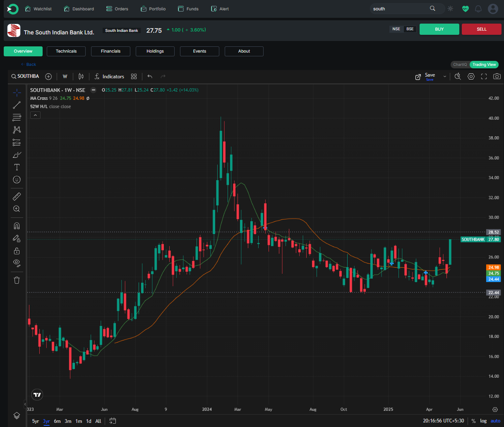Screen dimensions: 504x427
Task: Open the Text annotation tool
Action: [x=17, y=167]
